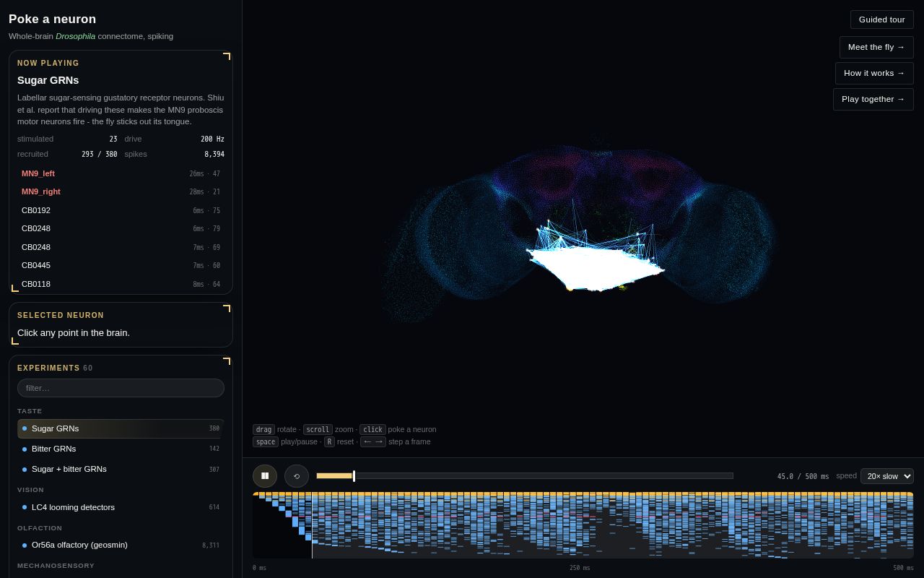Open the Play together page

click(x=873, y=99)
